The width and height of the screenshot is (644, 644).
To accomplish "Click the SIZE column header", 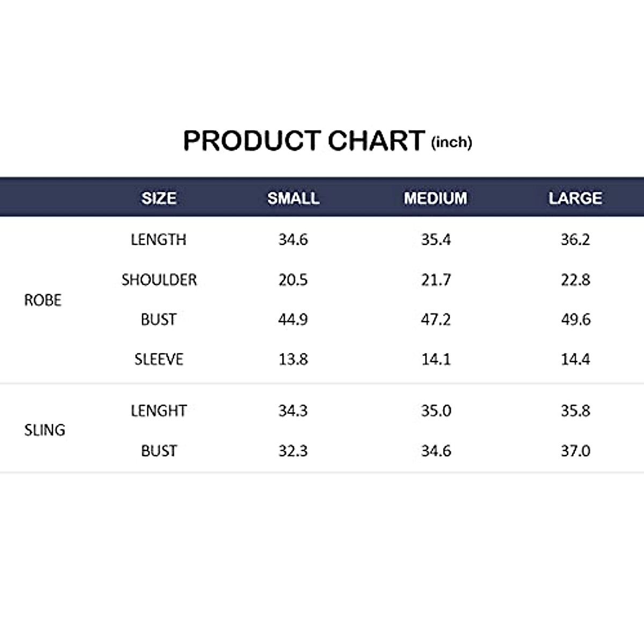I will coord(159,198).
